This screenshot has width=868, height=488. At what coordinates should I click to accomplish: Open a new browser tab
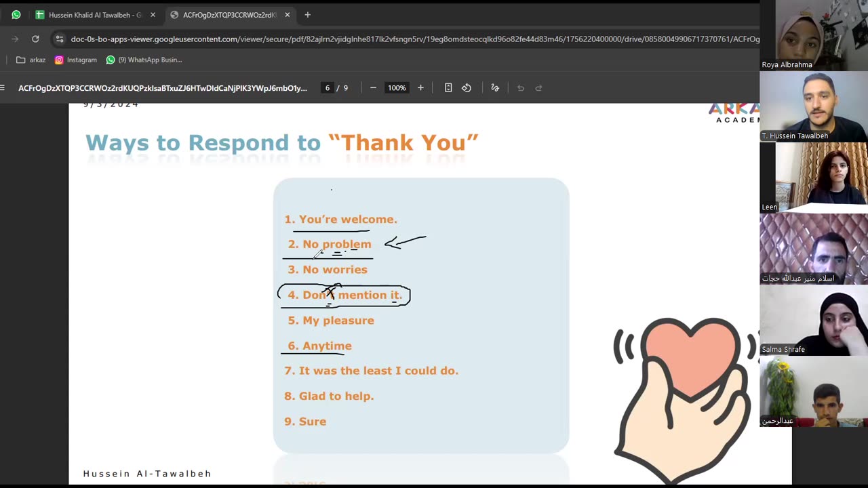tap(307, 14)
